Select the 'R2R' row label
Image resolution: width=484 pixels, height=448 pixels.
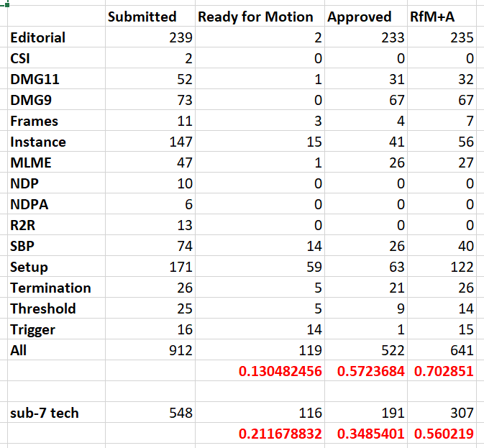[57, 224]
